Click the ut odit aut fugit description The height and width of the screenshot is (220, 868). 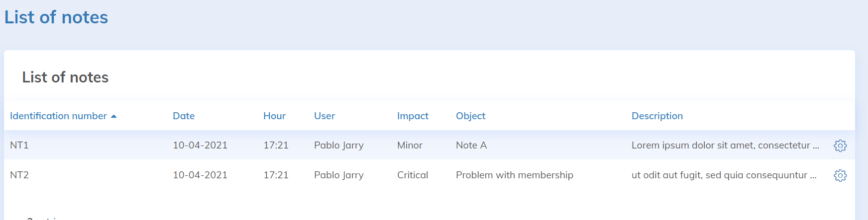coord(724,175)
